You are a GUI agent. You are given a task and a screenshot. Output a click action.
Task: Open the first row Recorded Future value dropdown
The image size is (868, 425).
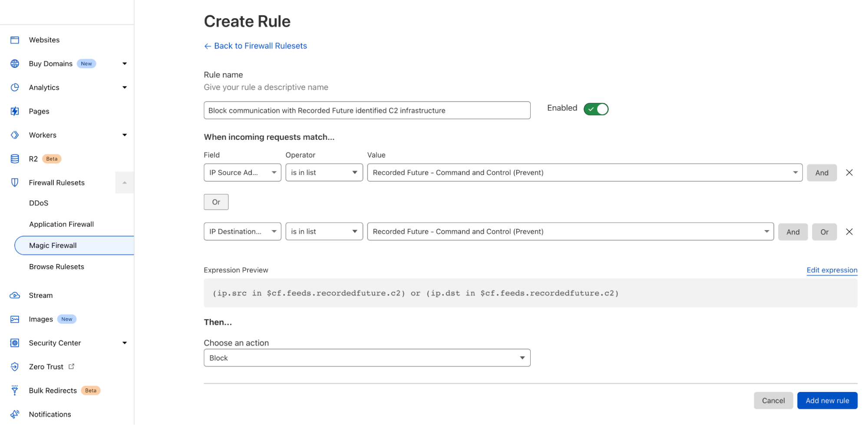[x=584, y=173]
